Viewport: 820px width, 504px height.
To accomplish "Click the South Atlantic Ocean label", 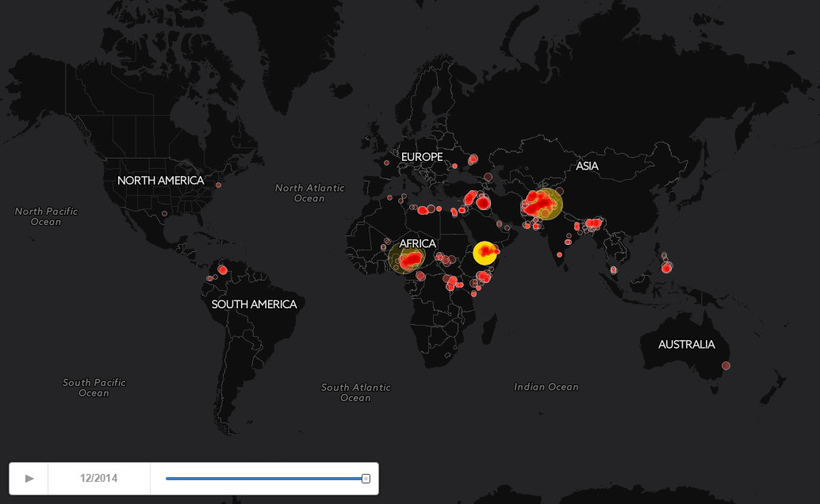I will (x=355, y=392).
